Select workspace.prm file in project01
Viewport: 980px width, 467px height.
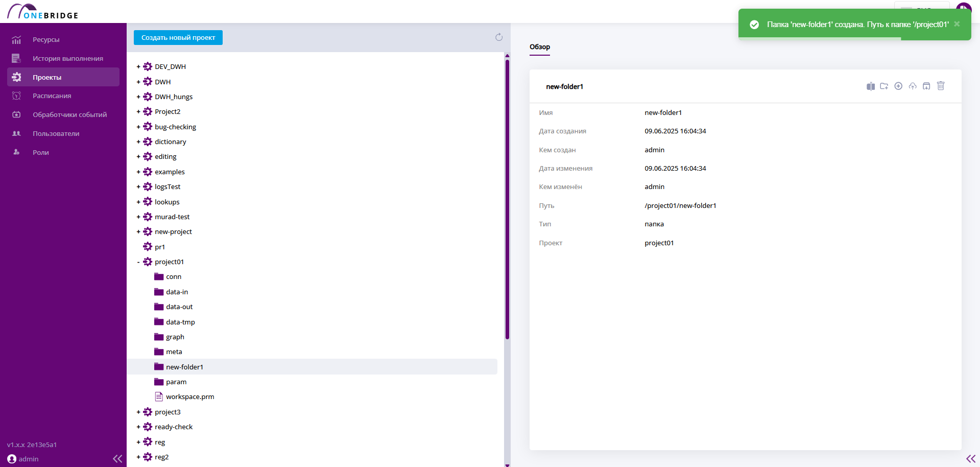pos(189,397)
